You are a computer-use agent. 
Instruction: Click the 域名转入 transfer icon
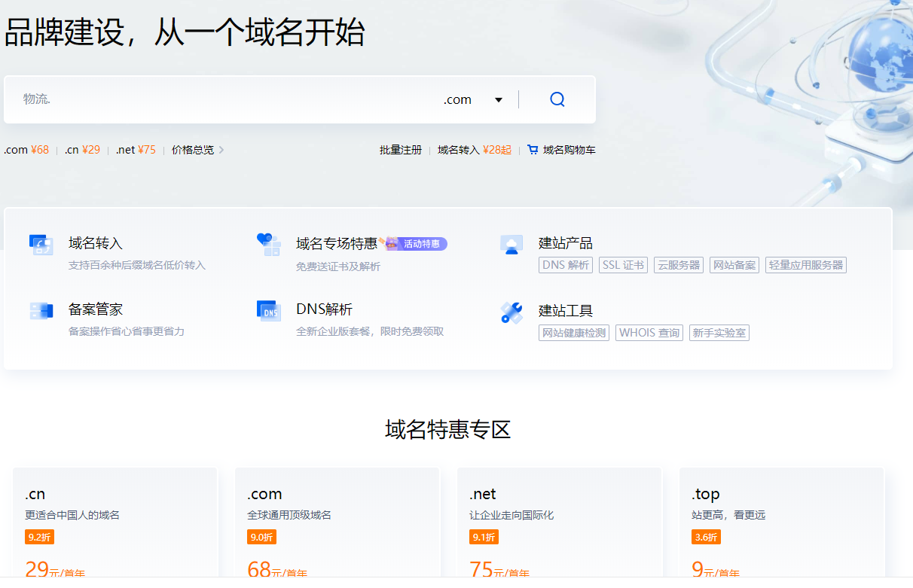(x=41, y=245)
